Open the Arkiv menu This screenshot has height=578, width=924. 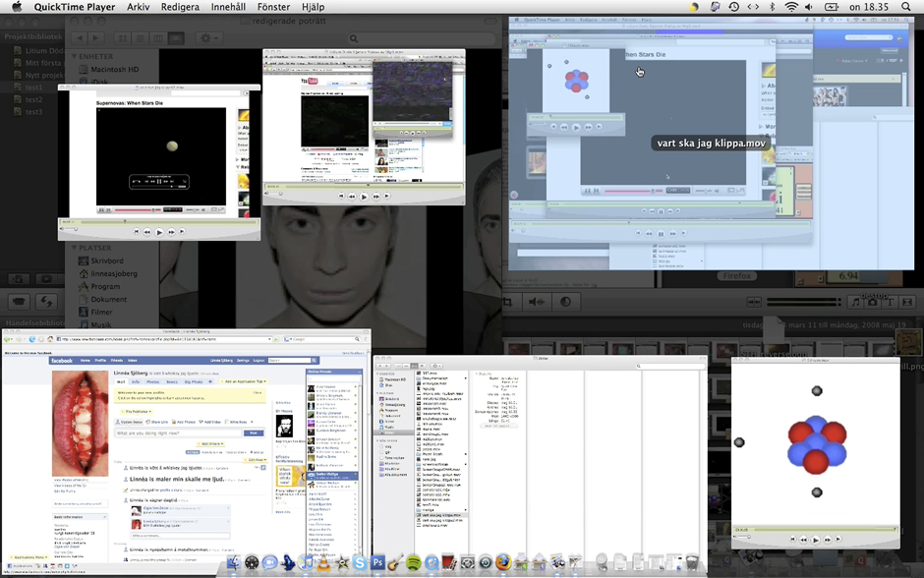tap(139, 7)
